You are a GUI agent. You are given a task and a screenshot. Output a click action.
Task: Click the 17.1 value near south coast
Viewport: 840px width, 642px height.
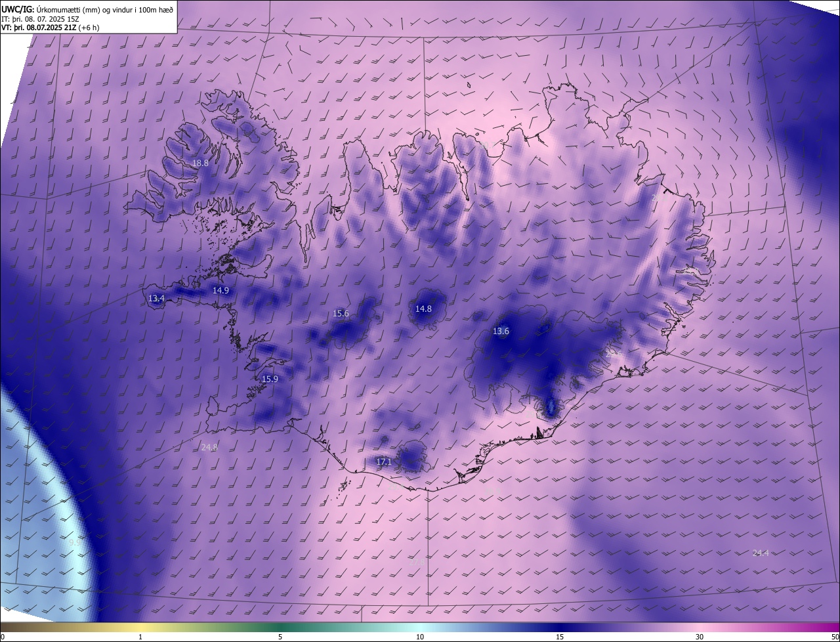[x=384, y=461]
